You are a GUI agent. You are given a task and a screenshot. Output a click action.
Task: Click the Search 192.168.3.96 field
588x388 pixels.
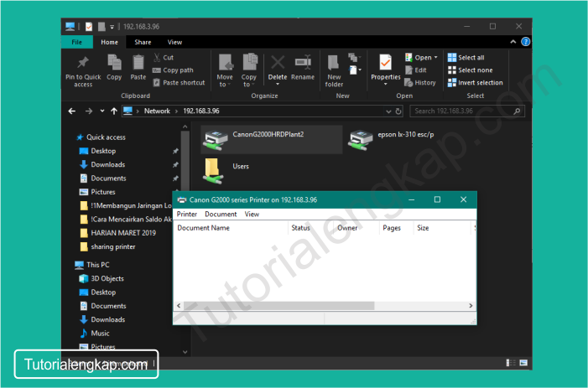tap(467, 111)
